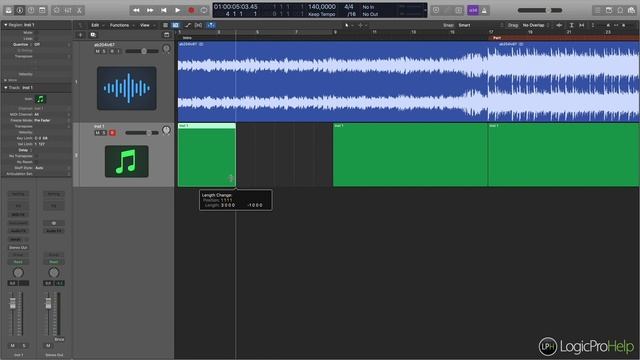Toggle Cycle mode button
Screen dimensions: 640x360
(x=204, y=10)
